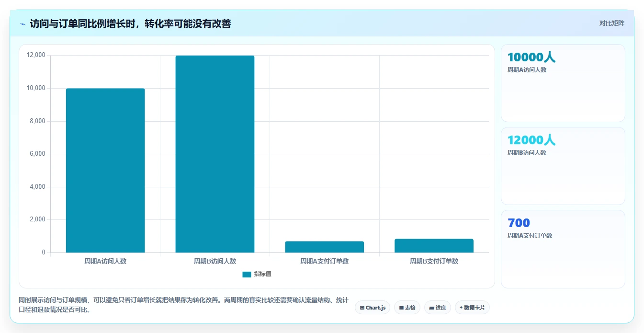Screen dimensions: 644x333
Task: Click the 8,000 y-axis tick label
Action: tap(37, 121)
